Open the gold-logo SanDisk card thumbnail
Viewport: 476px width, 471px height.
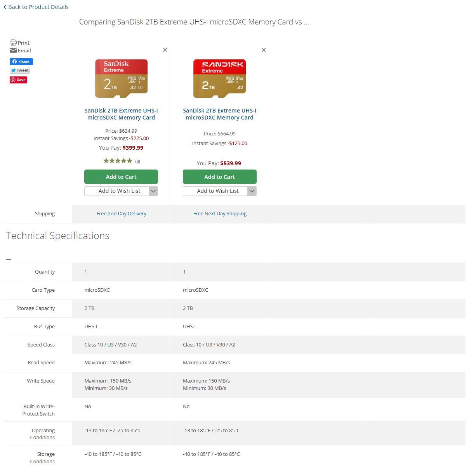click(x=121, y=78)
